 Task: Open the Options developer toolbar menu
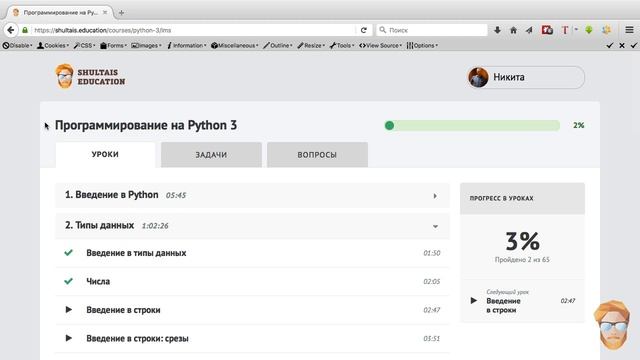click(422, 45)
